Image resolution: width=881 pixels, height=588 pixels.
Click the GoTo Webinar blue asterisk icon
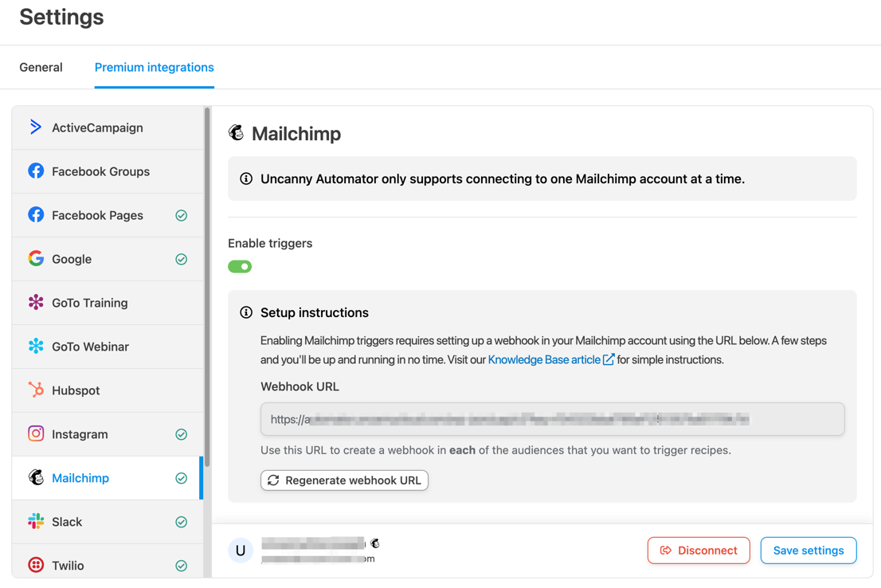[x=36, y=347]
